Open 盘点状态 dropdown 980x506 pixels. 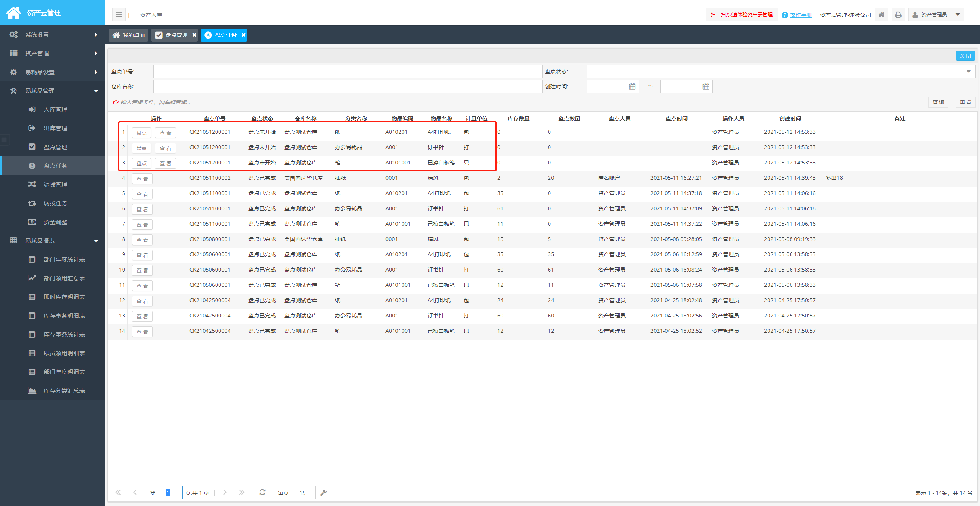click(x=781, y=72)
